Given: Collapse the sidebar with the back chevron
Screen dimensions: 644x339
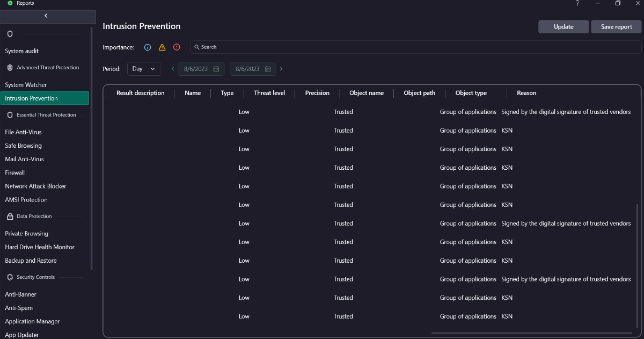Looking at the screenshot, I should [46, 16].
